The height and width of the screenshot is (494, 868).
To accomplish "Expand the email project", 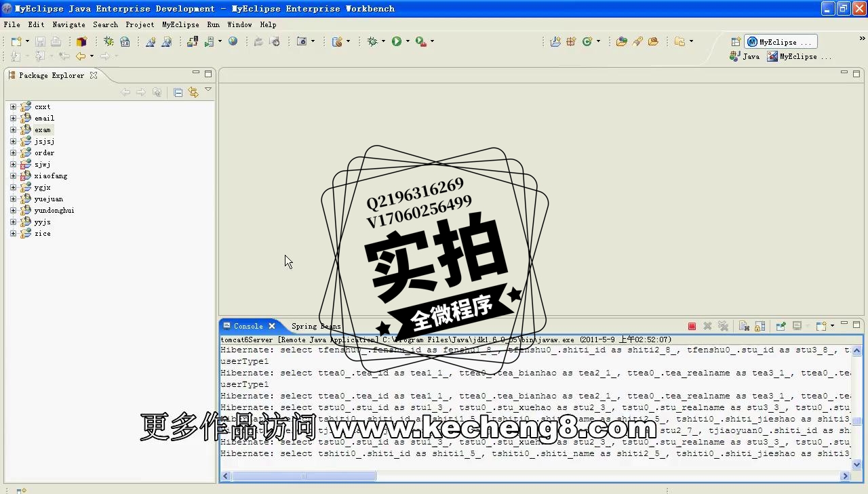I will click(13, 118).
